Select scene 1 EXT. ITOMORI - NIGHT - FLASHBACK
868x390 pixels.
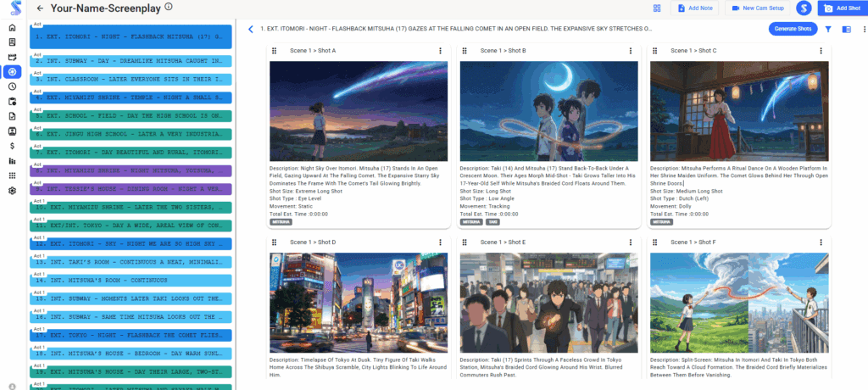coord(131,36)
